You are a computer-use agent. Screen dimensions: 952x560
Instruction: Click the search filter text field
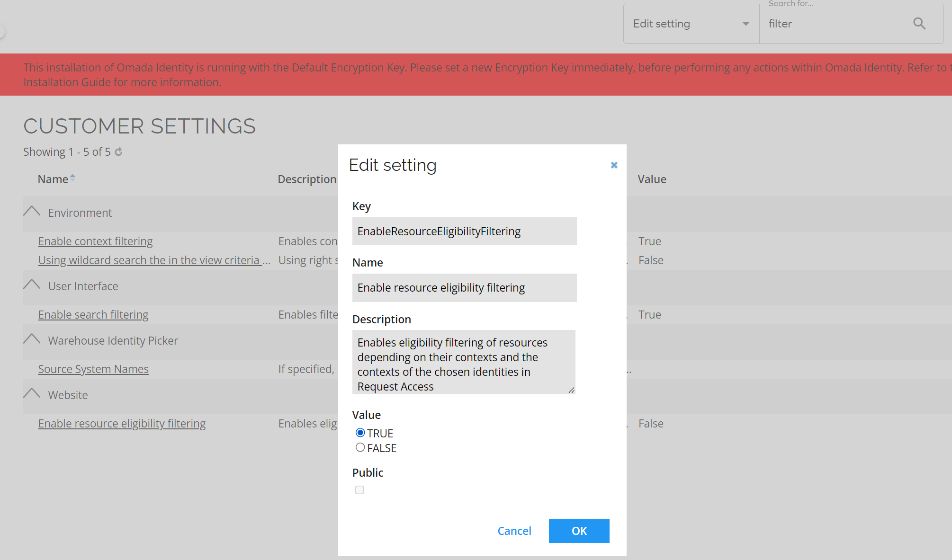pos(834,24)
